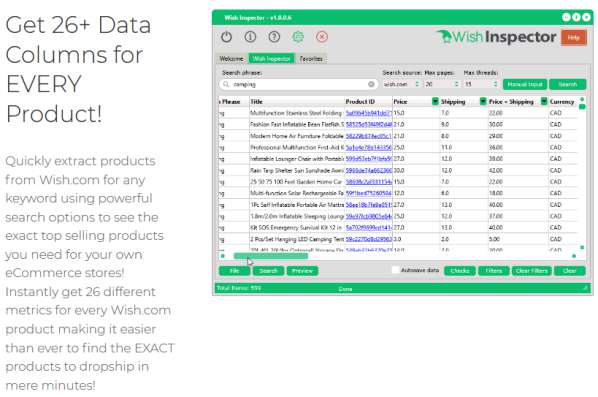Open Product ID link for Fashion Fast Inflatable row
The image size is (598, 397).
pyautogui.click(x=368, y=124)
